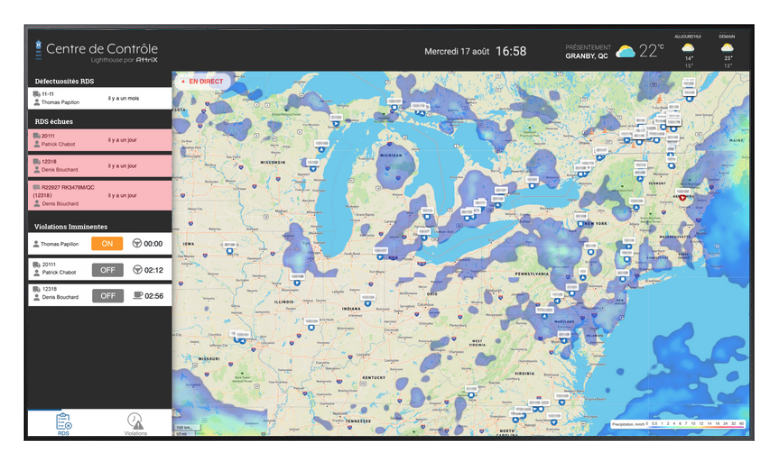Click the steering wheel icon beside 02:12

[x=136, y=270]
